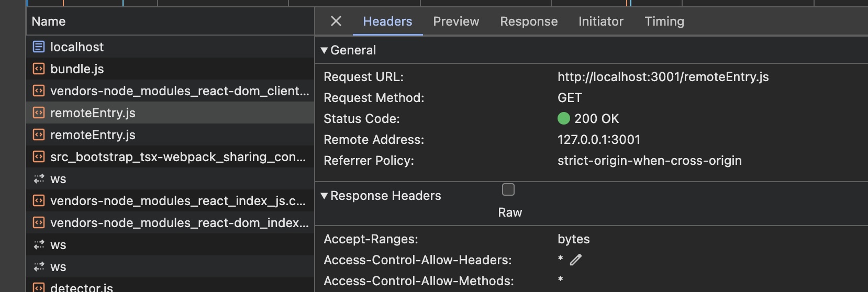Image resolution: width=868 pixels, height=292 pixels.
Task: Click remote address 127.0.0.1:3001
Action: point(599,140)
